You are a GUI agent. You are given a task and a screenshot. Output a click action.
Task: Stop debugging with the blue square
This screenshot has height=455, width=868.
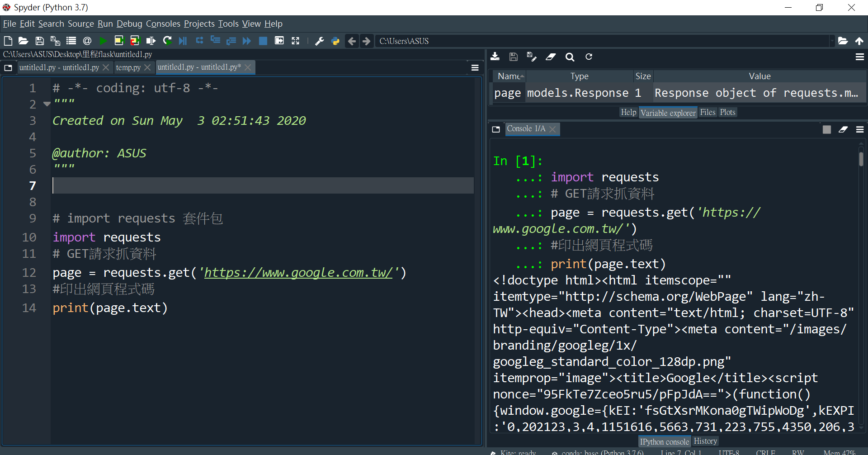(263, 41)
